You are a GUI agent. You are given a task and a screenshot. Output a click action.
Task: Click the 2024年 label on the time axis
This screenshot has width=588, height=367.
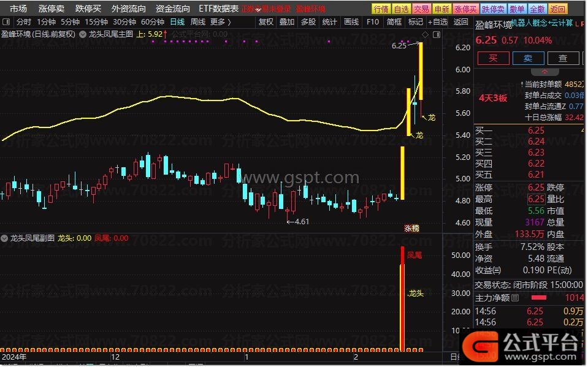point(14,357)
